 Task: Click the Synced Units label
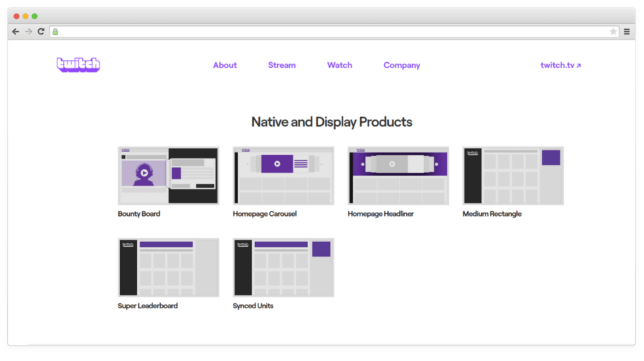[x=253, y=306]
